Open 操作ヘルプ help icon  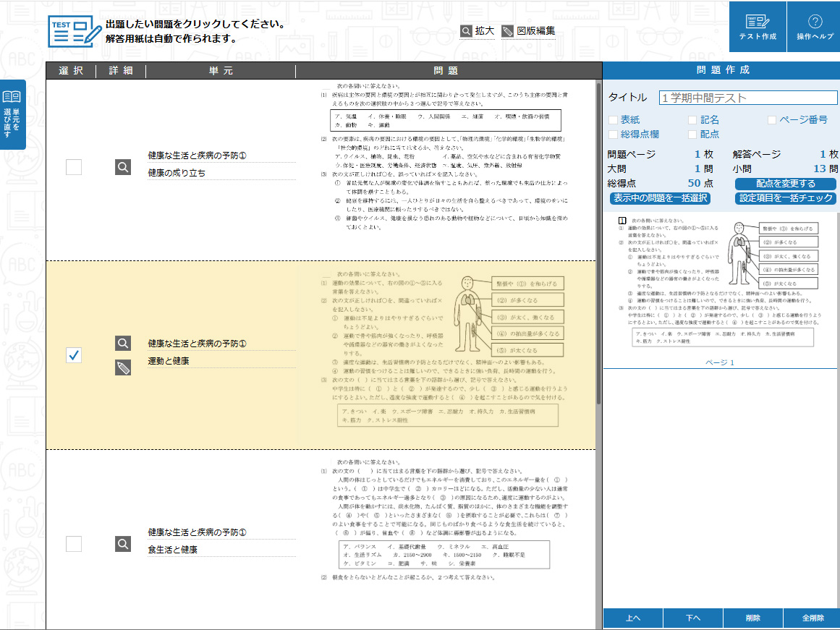coord(815,26)
